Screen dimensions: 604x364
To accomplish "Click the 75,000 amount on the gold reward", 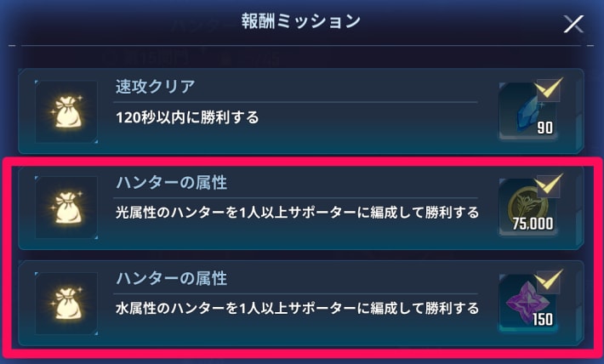I will 533,224.
